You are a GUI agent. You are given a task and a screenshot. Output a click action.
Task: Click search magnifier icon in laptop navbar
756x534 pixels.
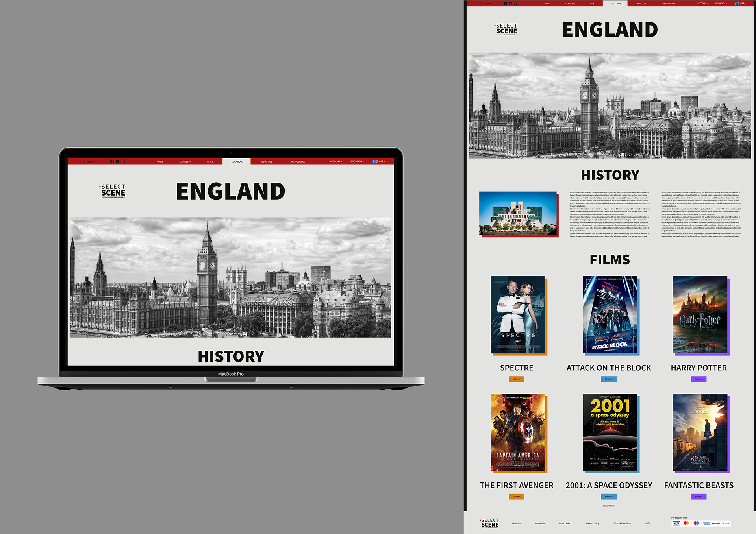tap(84, 162)
